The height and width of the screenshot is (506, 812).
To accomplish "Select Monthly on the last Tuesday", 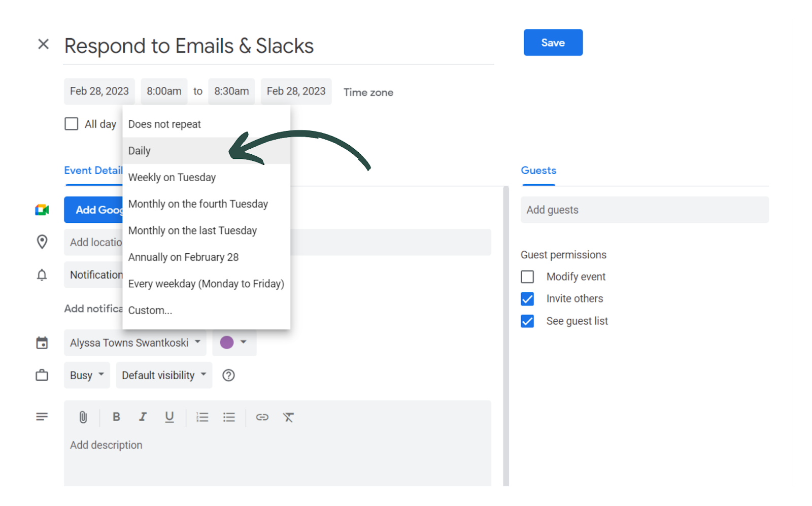I will [207, 230].
